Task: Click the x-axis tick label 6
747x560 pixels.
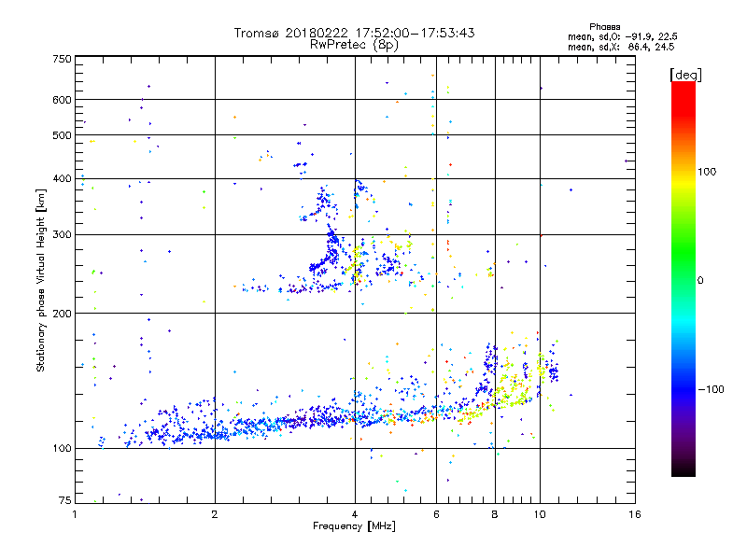Action: coord(436,514)
